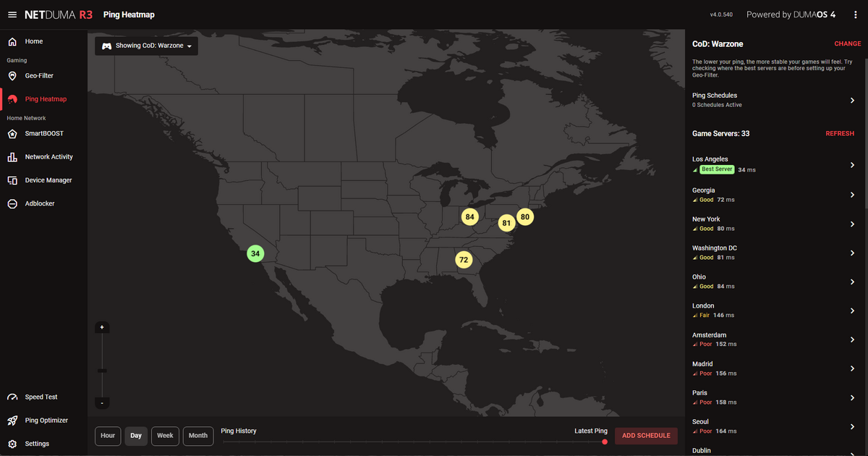This screenshot has height=456, width=868.
Task: Expand Los Angeles server details
Action: pos(852,165)
